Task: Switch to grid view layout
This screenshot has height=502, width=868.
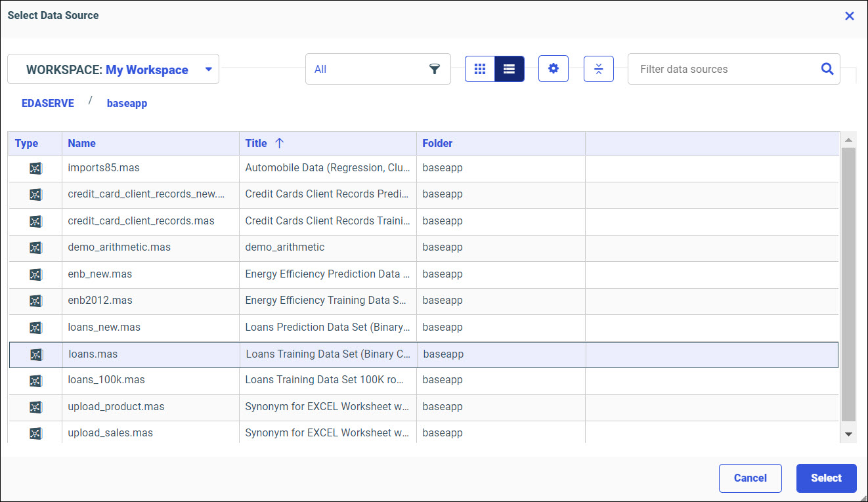Action: (480, 68)
